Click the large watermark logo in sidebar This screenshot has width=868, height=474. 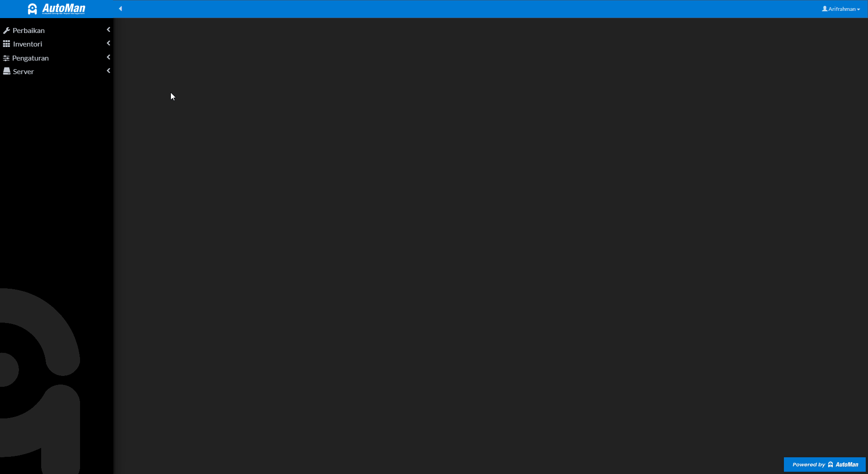[x=40, y=381]
